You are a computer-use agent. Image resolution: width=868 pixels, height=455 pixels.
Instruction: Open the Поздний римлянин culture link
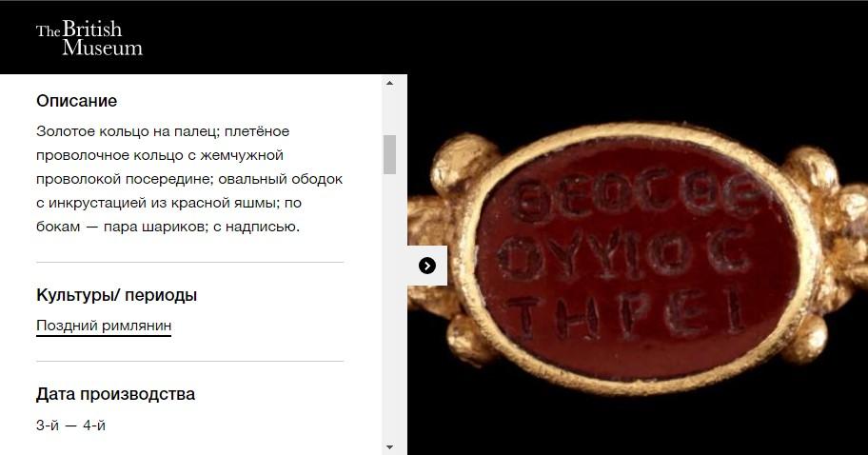tap(104, 326)
